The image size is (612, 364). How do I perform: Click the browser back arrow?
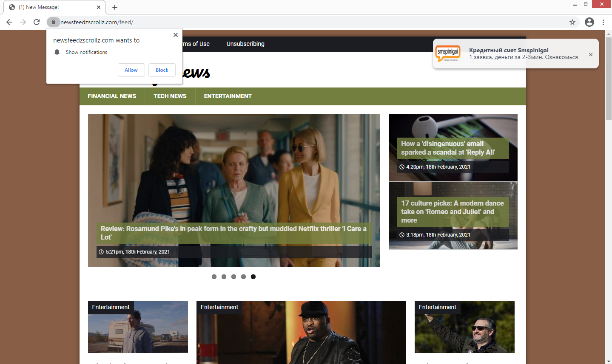coord(9,22)
